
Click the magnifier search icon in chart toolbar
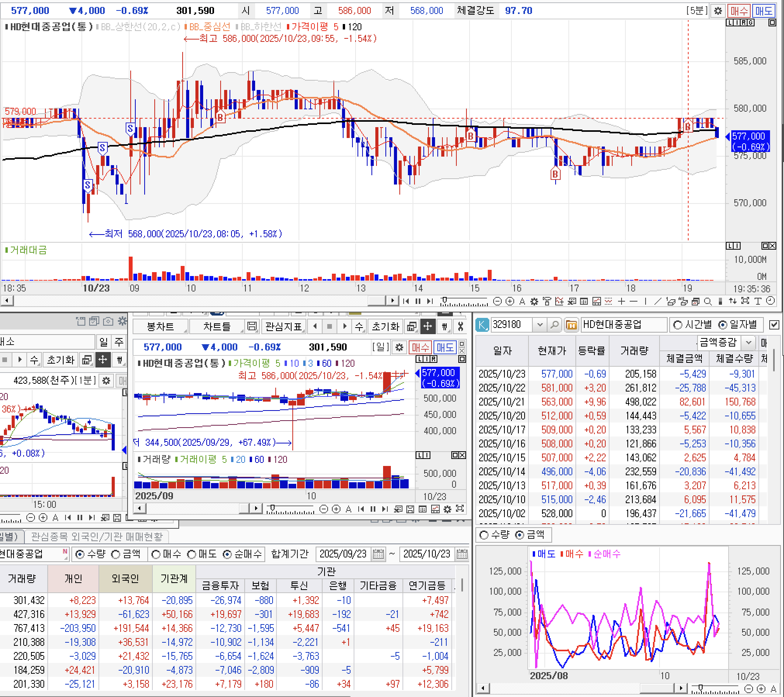[708, 301]
